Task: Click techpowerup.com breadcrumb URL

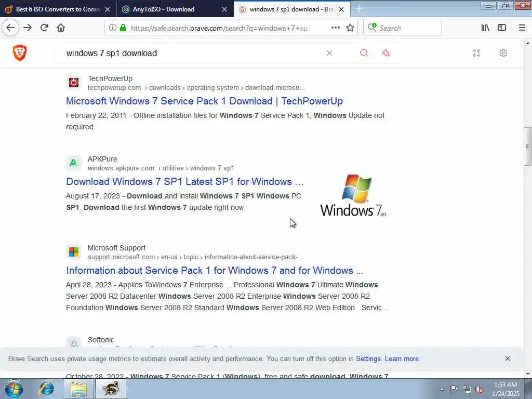Action: tap(114, 87)
